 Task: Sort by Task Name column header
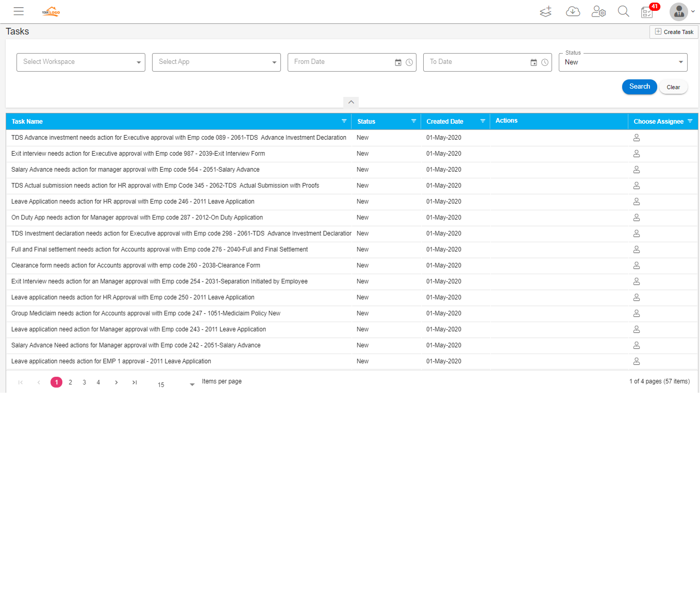pos(27,122)
